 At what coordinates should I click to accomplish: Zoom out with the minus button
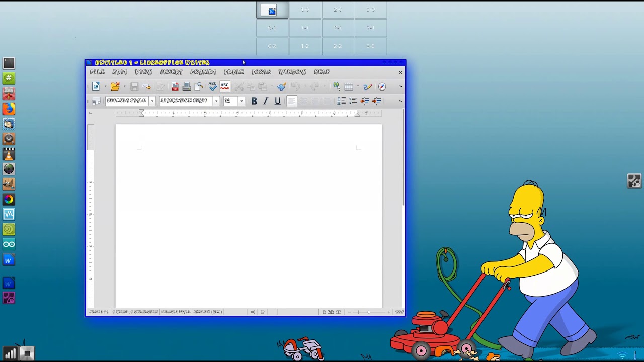[x=350, y=312]
